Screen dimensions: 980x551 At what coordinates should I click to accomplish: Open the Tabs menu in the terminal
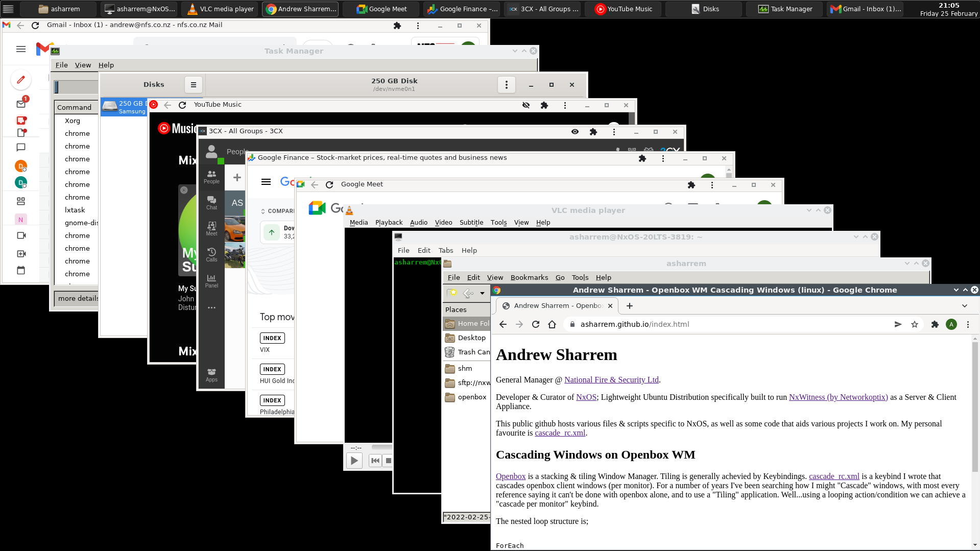click(x=446, y=250)
